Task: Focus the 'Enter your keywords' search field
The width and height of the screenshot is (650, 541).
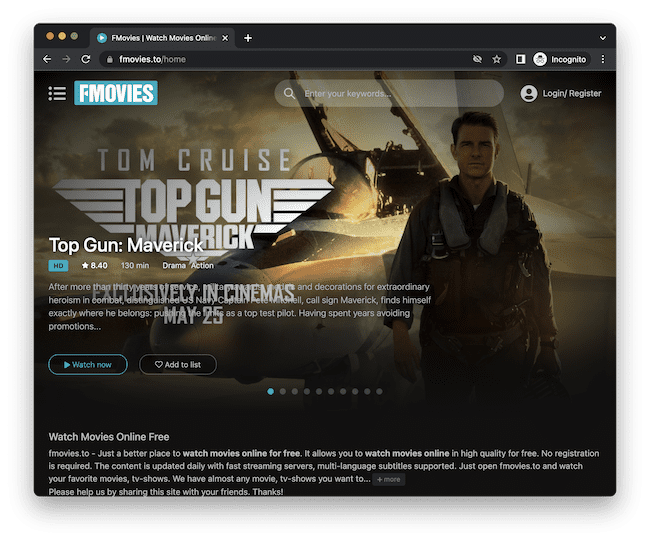Action: click(389, 93)
